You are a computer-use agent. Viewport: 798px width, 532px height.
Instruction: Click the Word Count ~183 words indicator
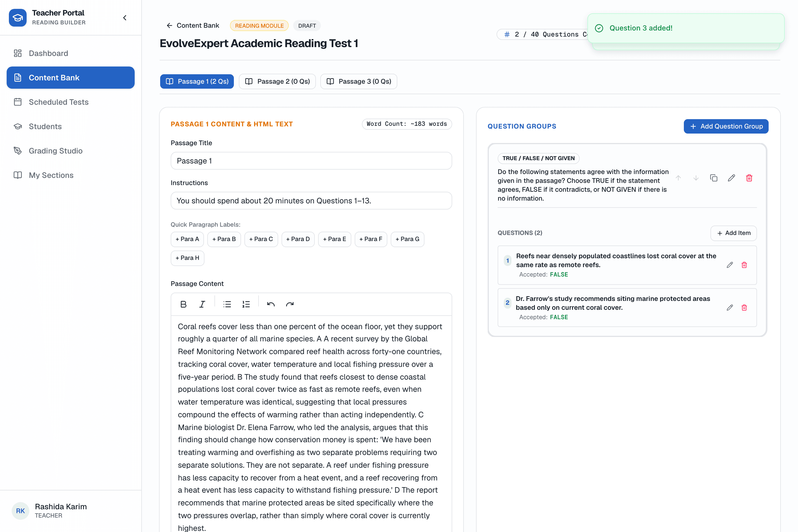(x=407, y=124)
